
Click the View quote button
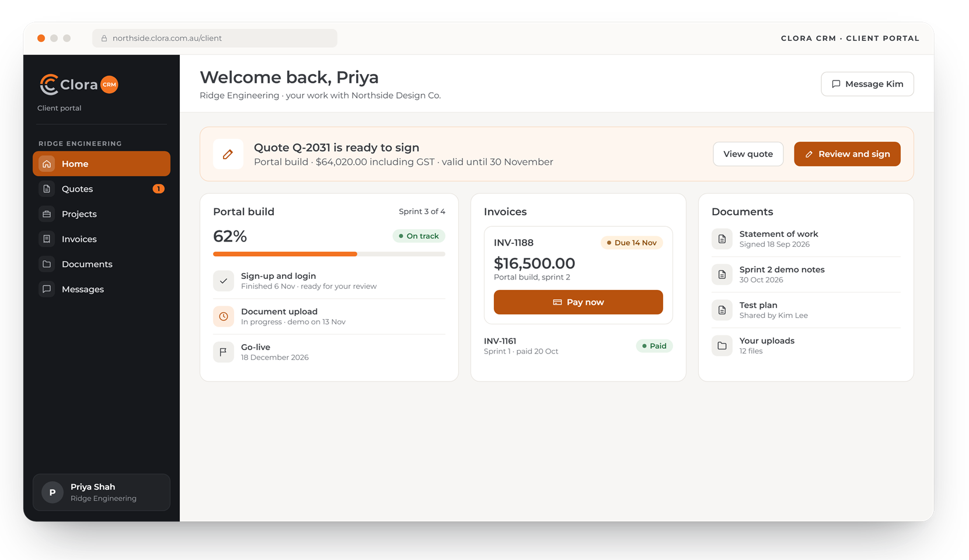click(x=748, y=154)
